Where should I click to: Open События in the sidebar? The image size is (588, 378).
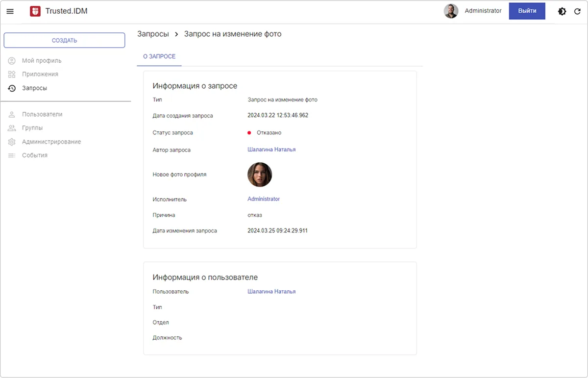34,155
